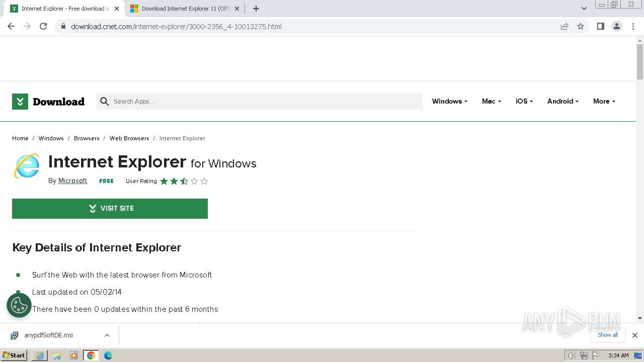Viewport: 644px width, 362px height.
Task: Click the scrollbar down arrow
Action: click(640, 319)
